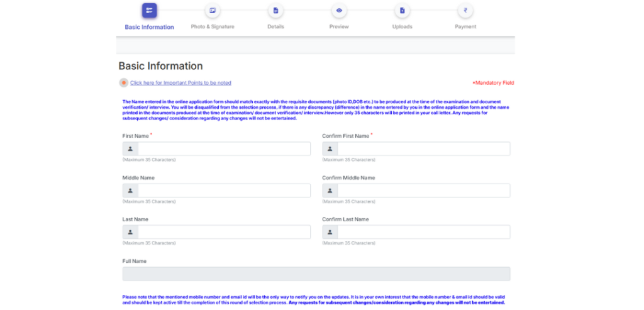Click the orange bullet icon beside important points
644x310 pixels.
click(x=124, y=83)
